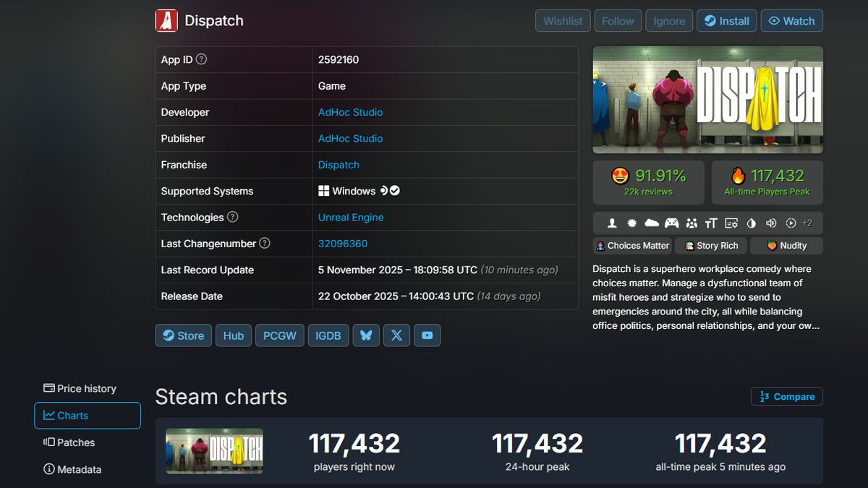Open the Price history sidebar item
The image size is (868, 488).
point(80,388)
